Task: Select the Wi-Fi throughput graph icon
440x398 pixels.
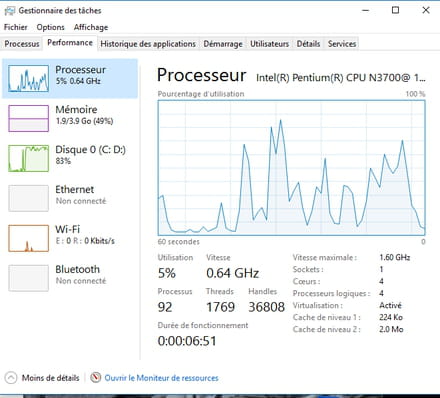Action: [x=28, y=238]
